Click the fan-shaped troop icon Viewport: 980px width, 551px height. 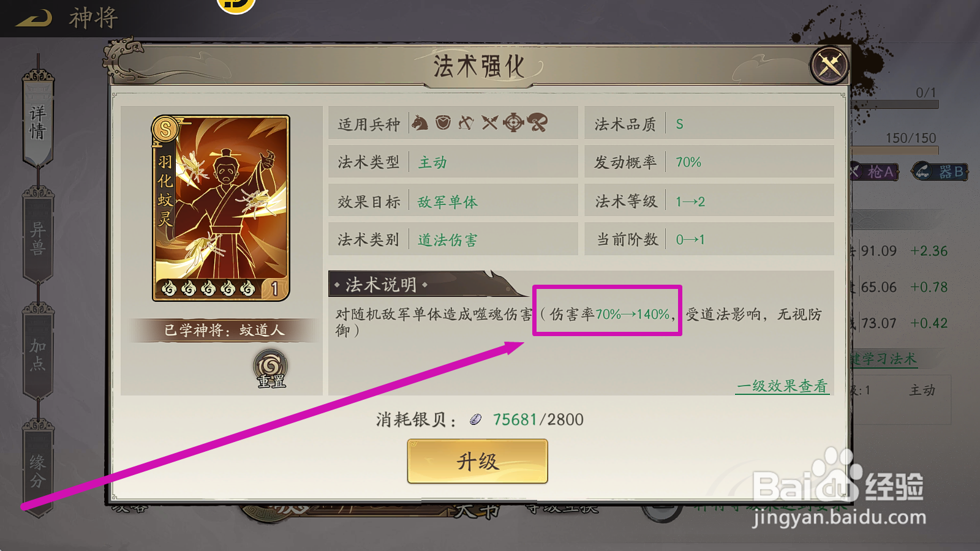(537, 123)
